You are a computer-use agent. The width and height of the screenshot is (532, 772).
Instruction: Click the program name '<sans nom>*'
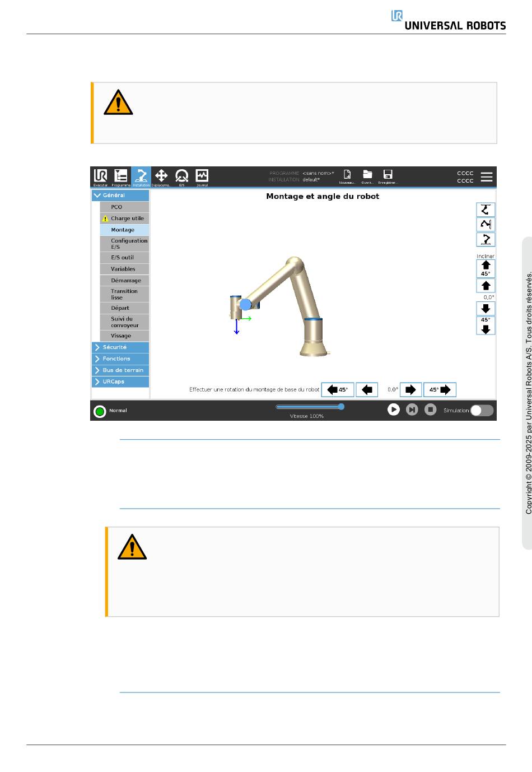[x=318, y=173]
